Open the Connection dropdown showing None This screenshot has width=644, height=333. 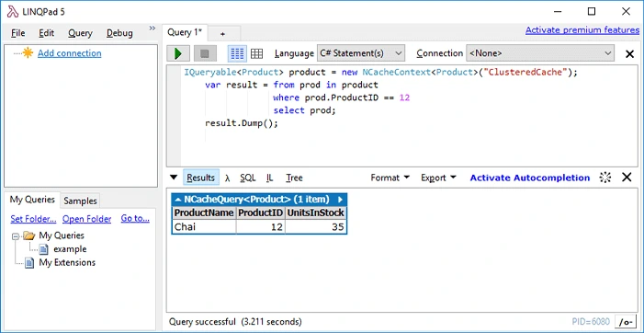tap(540, 53)
